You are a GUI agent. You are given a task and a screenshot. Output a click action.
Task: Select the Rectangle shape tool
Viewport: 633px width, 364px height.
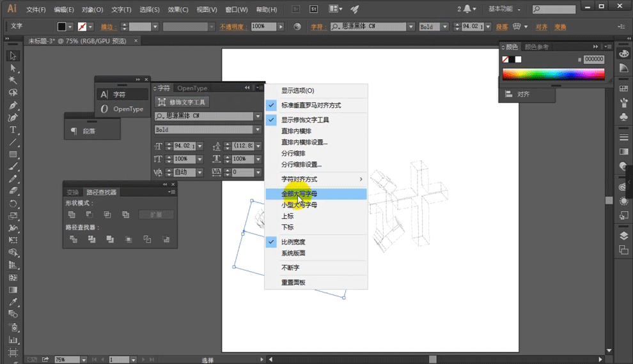click(x=13, y=155)
